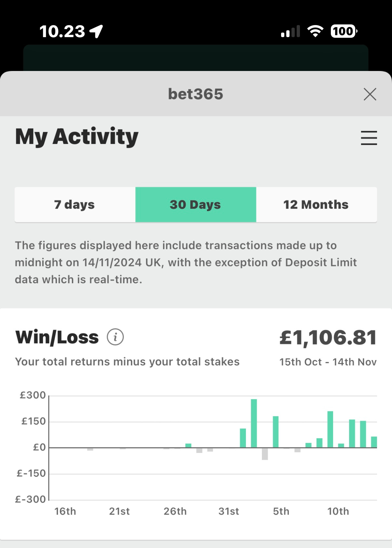This screenshot has width=392, height=548.
Task: Tap the £1,106.81 win/loss total
Action: pos(328,337)
